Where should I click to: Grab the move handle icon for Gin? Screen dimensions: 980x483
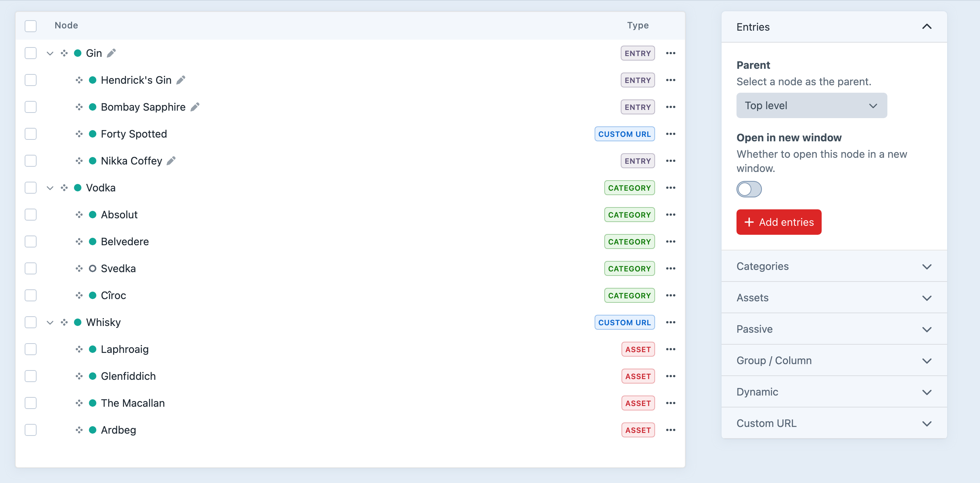tap(64, 53)
